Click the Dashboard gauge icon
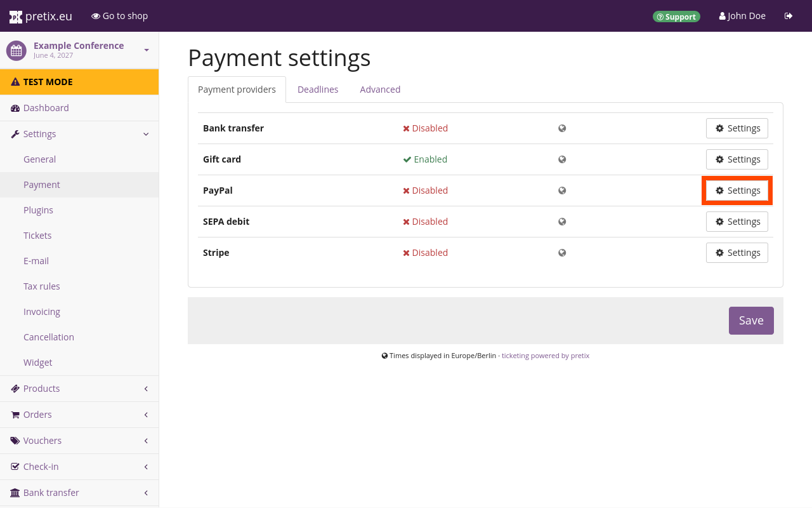Image resolution: width=812 pixels, height=508 pixels. point(15,108)
